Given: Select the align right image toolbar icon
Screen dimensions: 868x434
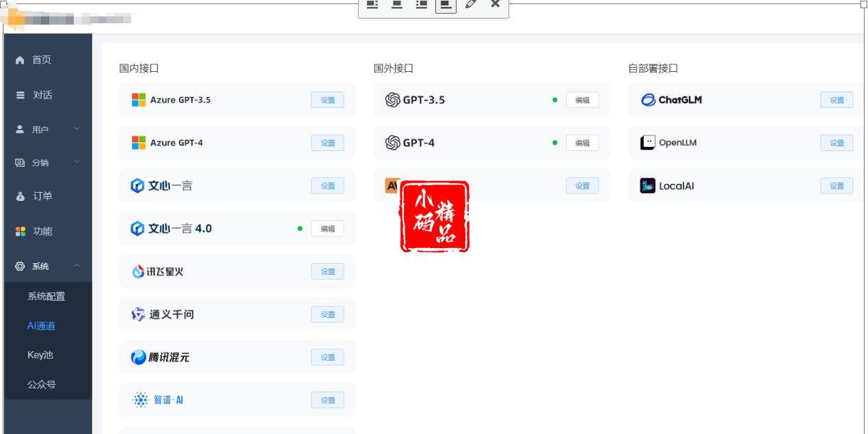Looking at the screenshot, I should [422, 4].
